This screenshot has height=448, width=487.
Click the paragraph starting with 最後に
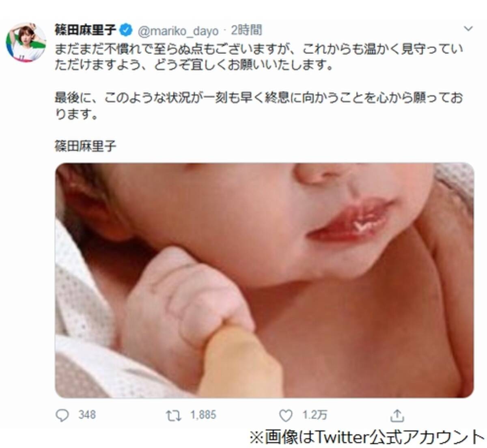click(x=259, y=106)
